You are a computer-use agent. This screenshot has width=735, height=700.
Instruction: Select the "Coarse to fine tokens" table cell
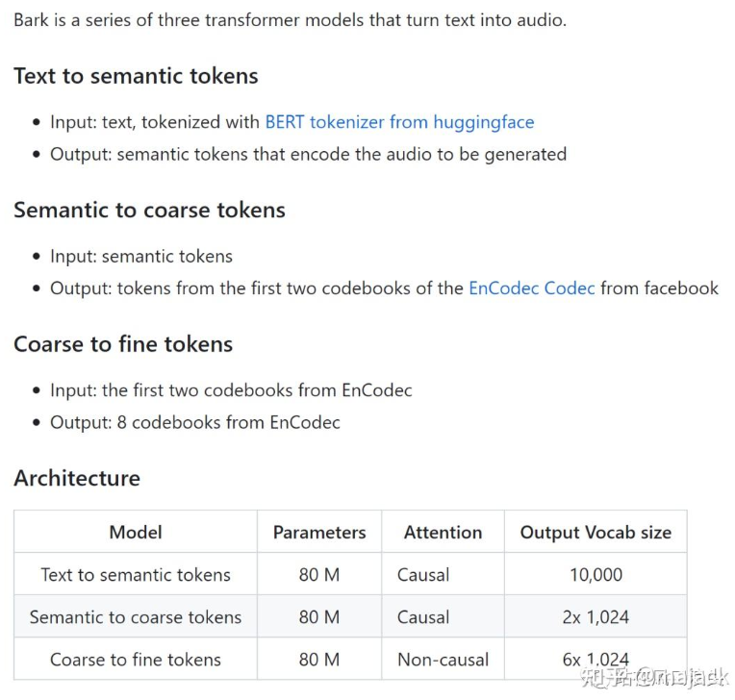[136, 660]
